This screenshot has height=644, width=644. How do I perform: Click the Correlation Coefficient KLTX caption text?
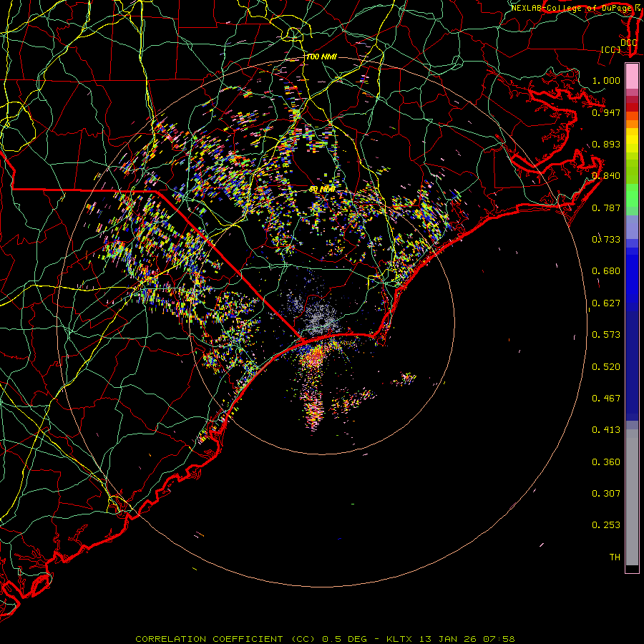tap(325, 639)
